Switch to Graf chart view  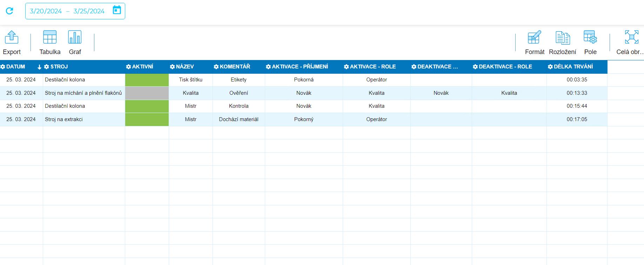tap(75, 43)
